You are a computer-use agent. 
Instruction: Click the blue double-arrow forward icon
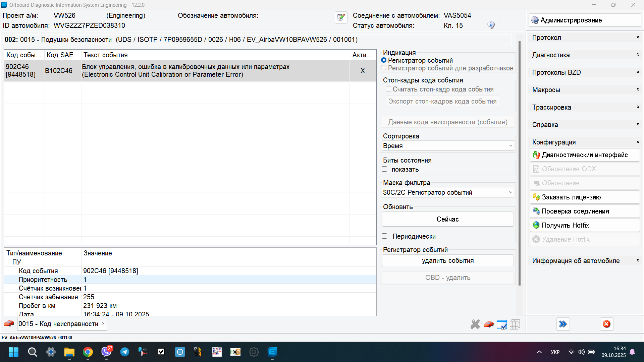coord(563,324)
